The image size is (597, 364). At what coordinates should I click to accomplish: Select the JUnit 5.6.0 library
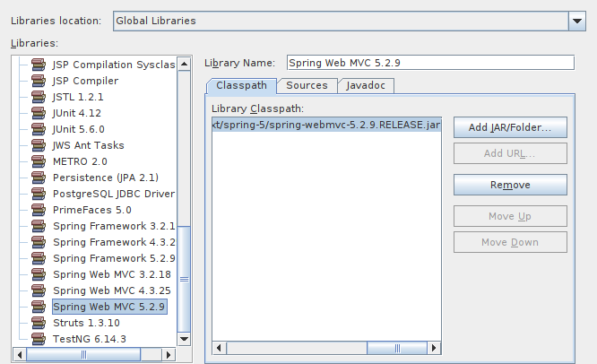78,129
